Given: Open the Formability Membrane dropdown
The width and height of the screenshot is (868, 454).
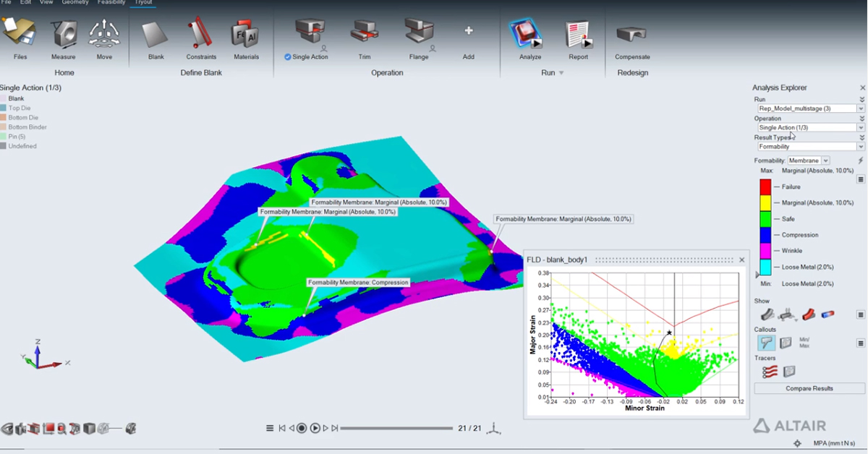Looking at the screenshot, I should [x=809, y=160].
